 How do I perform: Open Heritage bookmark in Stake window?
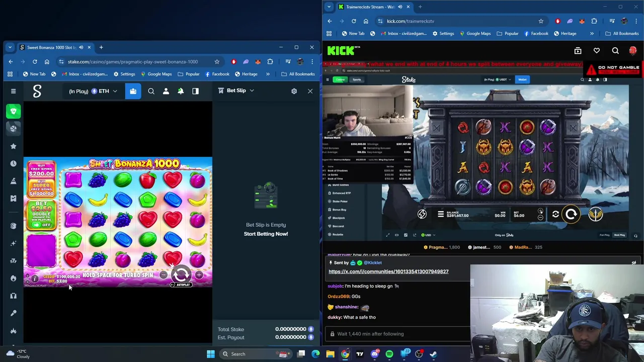[x=246, y=74]
